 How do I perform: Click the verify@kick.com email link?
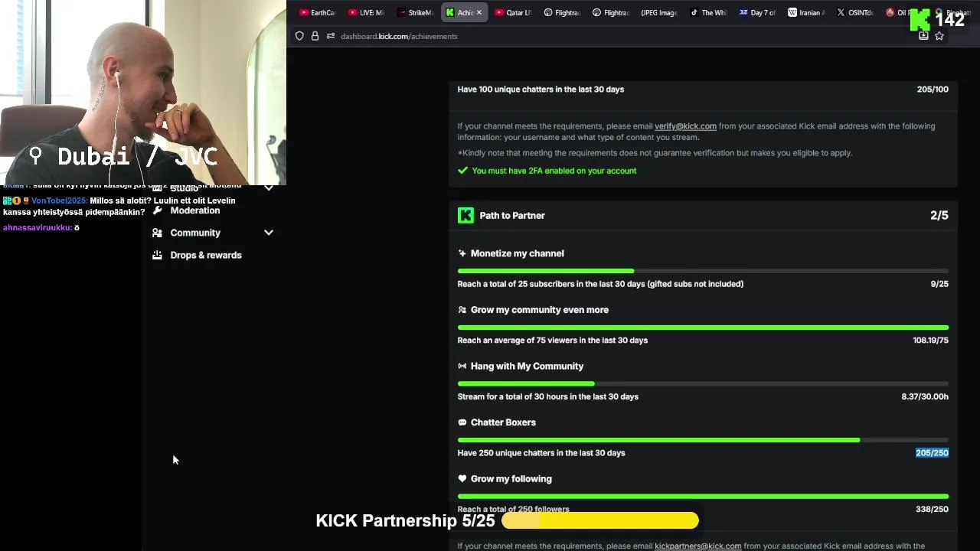[x=685, y=126]
